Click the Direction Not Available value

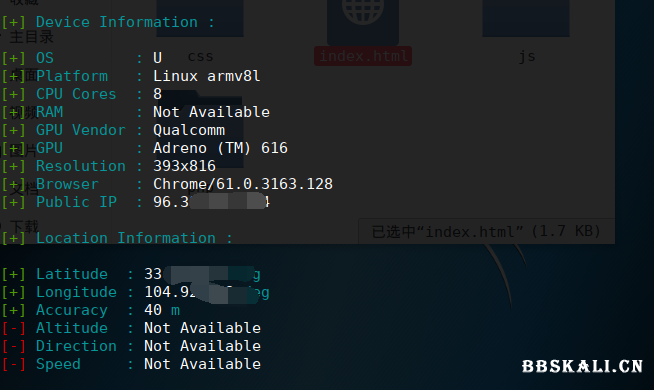(202, 346)
